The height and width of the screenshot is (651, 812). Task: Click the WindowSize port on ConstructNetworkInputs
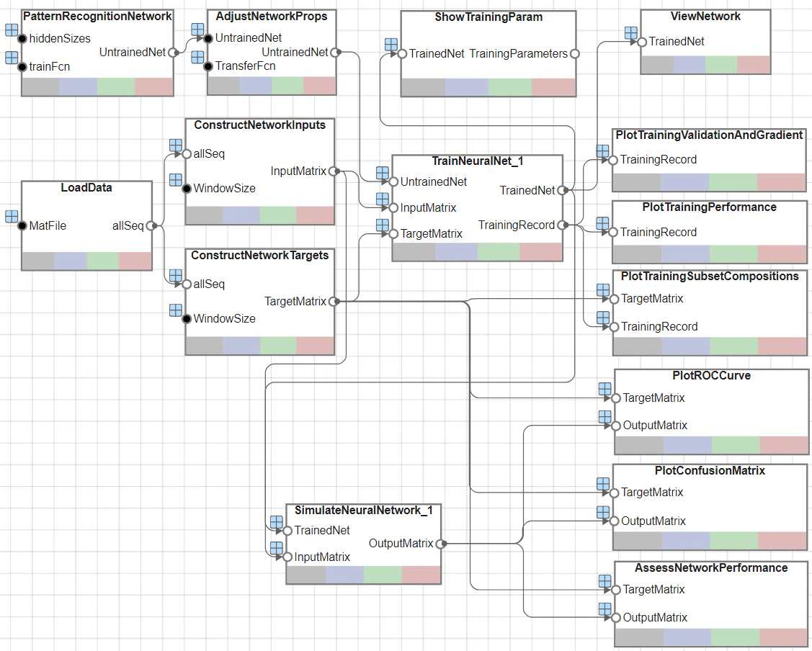pyautogui.click(x=187, y=189)
